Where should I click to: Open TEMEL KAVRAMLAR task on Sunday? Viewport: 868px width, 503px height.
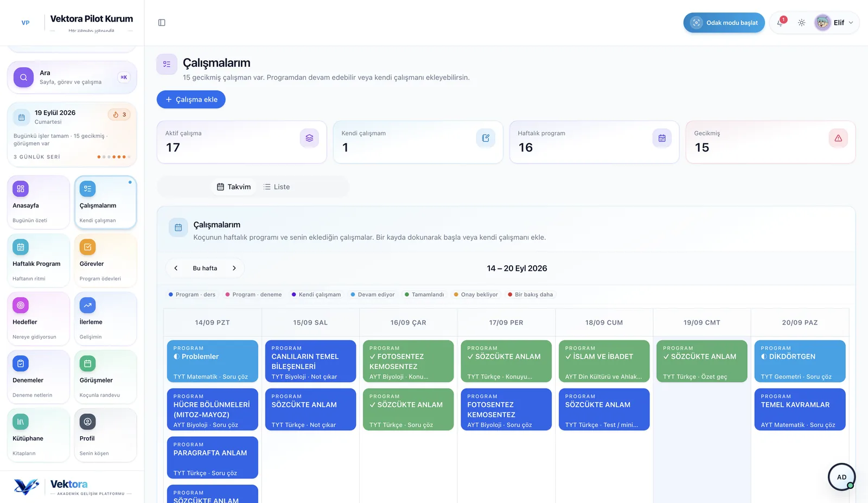pyautogui.click(x=800, y=410)
